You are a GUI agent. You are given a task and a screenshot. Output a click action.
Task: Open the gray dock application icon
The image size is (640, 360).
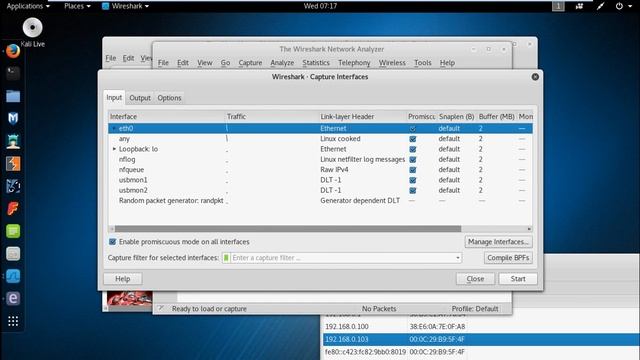click(x=13, y=253)
